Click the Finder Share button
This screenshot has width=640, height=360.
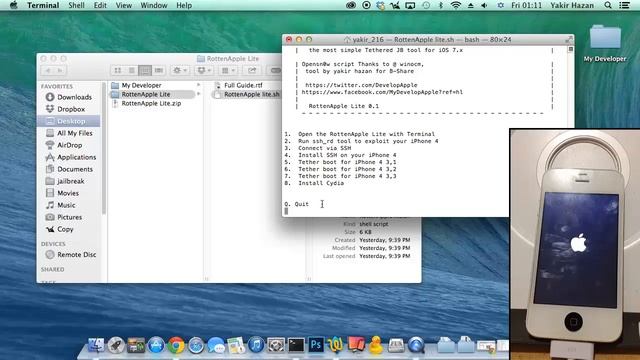(x=252, y=71)
